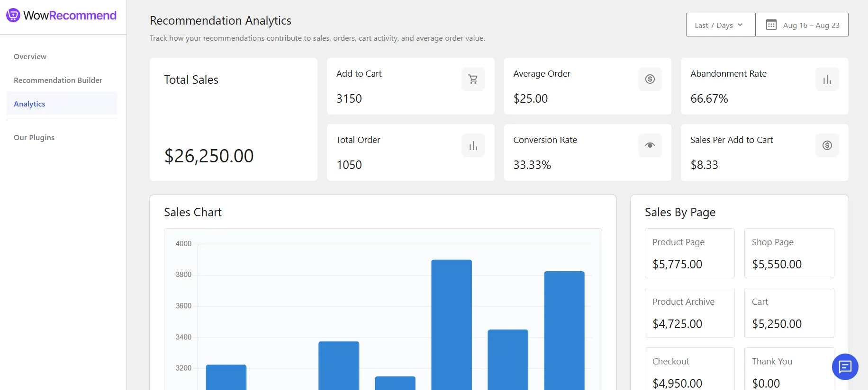Go to Overview in the sidebar
This screenshot has width=868, height=390.
click(x=30, y=56)
